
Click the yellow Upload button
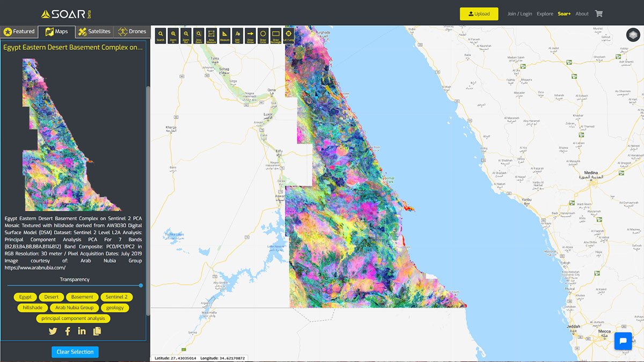coord(479,14)
